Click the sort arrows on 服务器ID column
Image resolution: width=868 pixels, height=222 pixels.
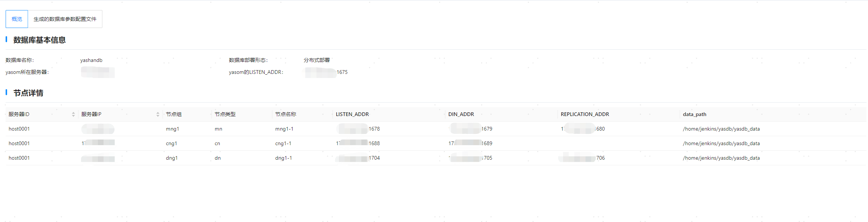pyautogui.click(x=73, y=115)
